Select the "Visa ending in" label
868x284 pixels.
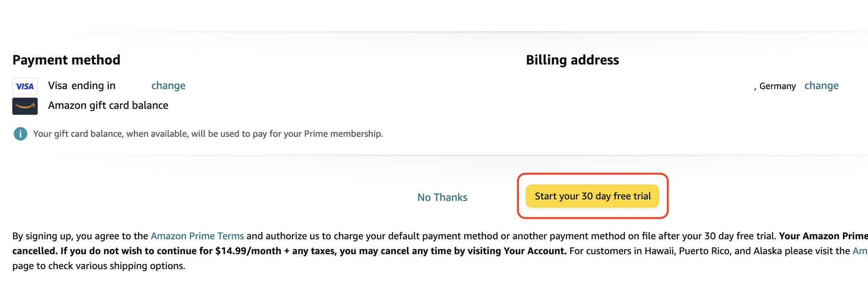(82, 85)
